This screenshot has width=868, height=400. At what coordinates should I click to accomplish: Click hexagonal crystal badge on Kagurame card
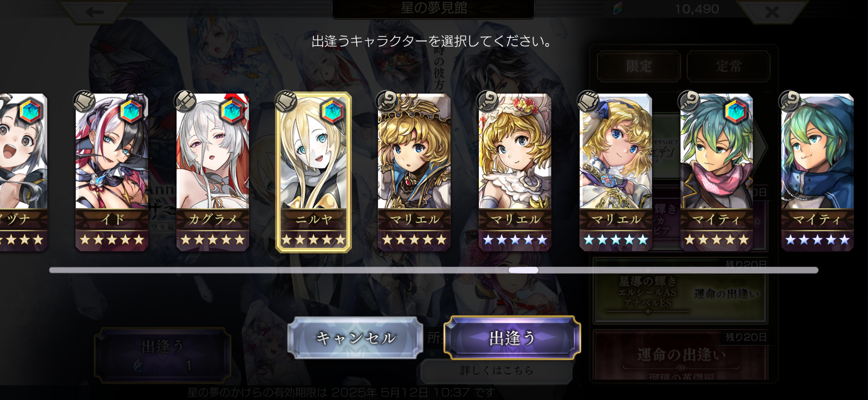click(233, 111)
